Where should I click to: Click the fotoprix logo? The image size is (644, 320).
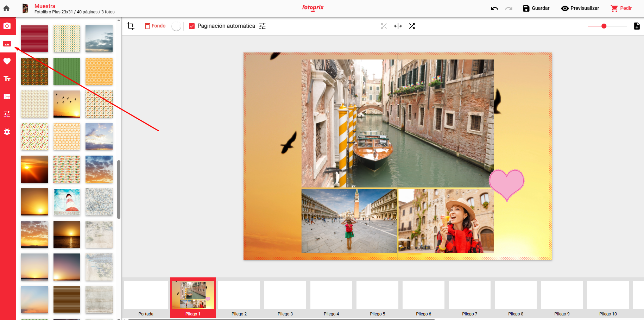[x=313, y=8]
